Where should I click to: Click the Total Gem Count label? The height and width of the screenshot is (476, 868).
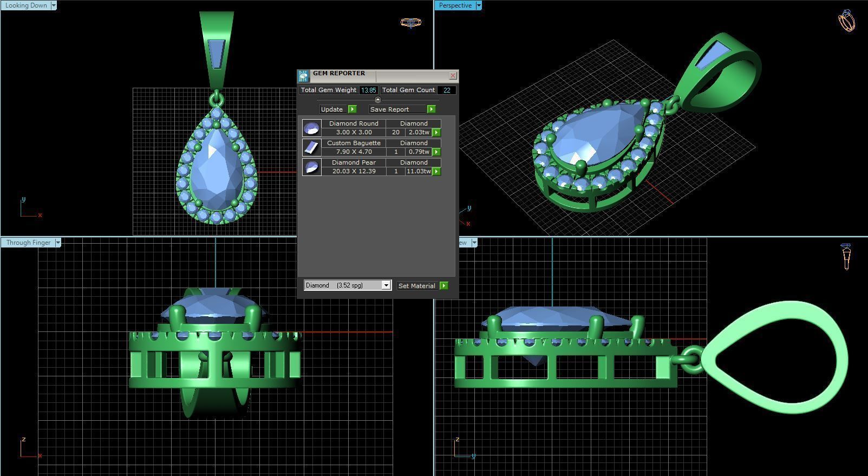[x=409, y=90]
